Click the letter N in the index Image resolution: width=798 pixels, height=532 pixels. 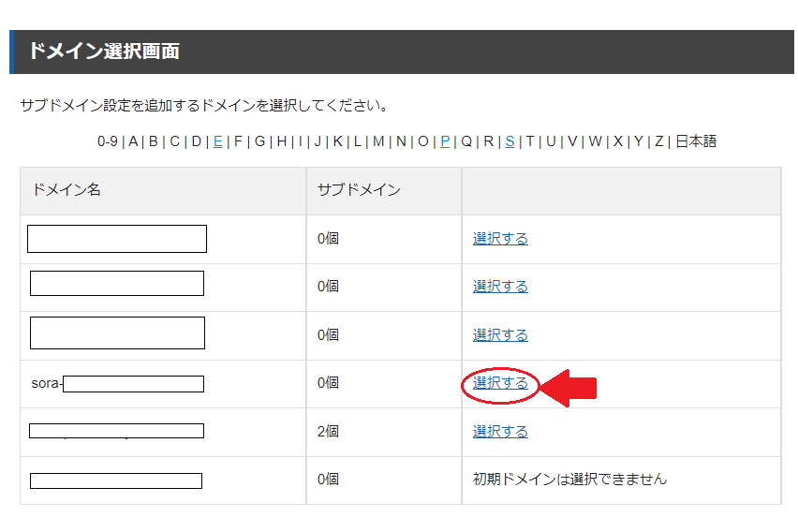401,141
